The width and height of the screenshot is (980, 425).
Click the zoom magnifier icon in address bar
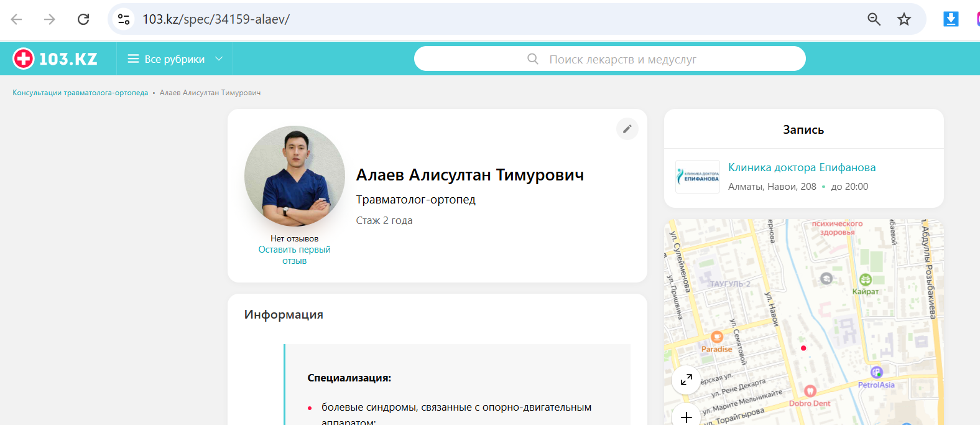click(874, 19)
